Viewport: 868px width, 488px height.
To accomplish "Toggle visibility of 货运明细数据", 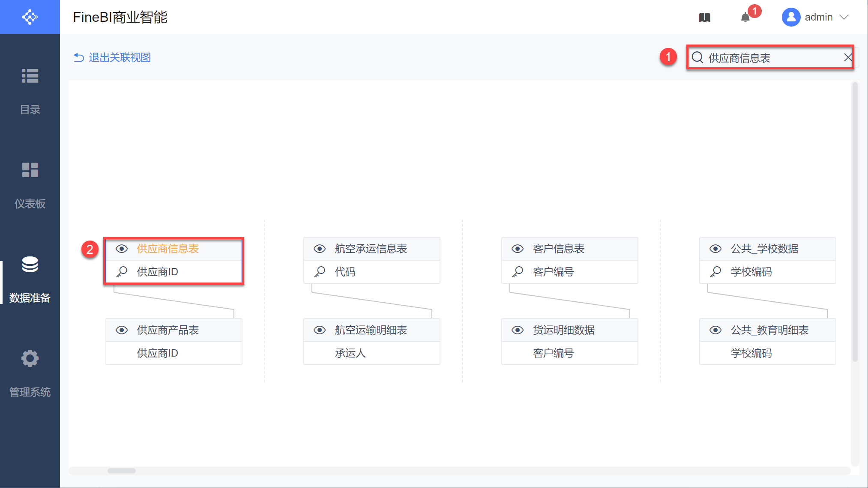I will point(518,330).
